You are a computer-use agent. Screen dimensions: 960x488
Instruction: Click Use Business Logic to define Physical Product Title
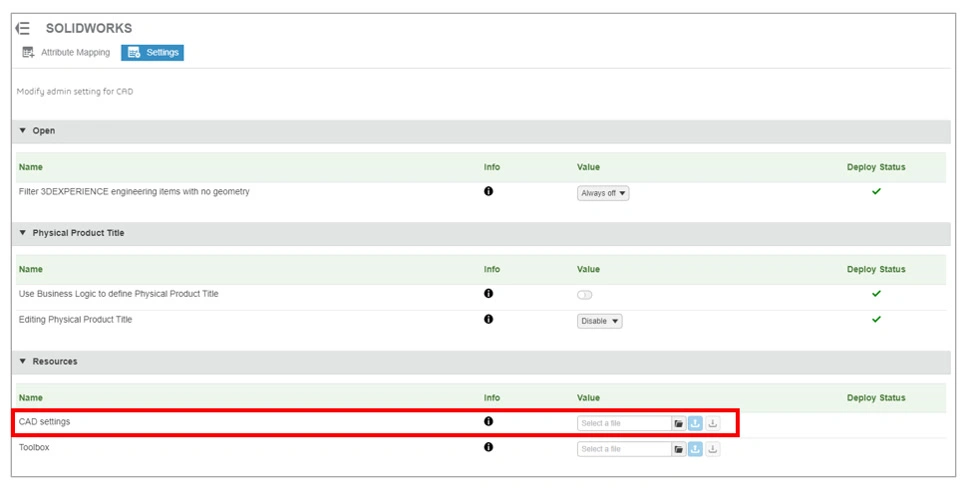click(118, 294)
